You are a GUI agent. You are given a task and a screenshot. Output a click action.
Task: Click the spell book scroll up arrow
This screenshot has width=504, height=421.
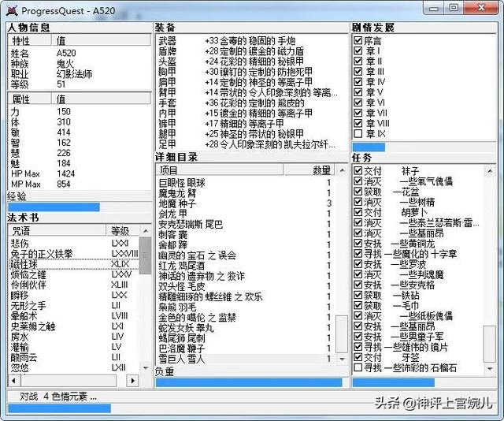tap(145, 231)
